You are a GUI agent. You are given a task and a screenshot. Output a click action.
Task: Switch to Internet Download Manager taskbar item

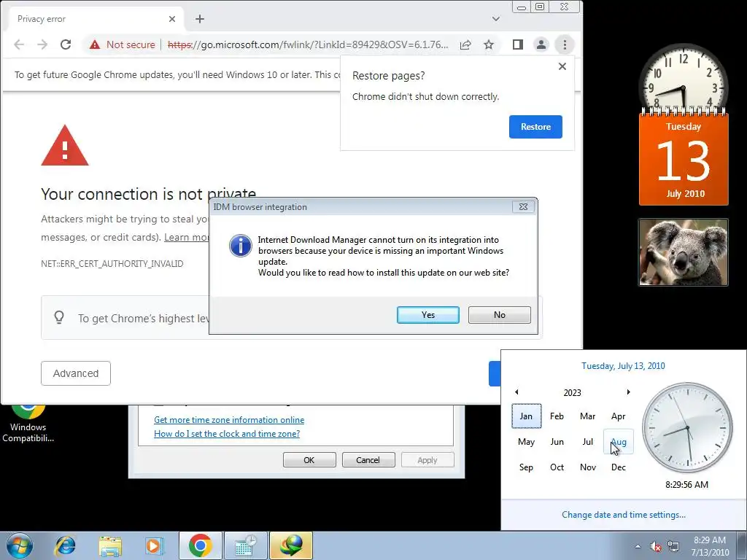point(291,545)
